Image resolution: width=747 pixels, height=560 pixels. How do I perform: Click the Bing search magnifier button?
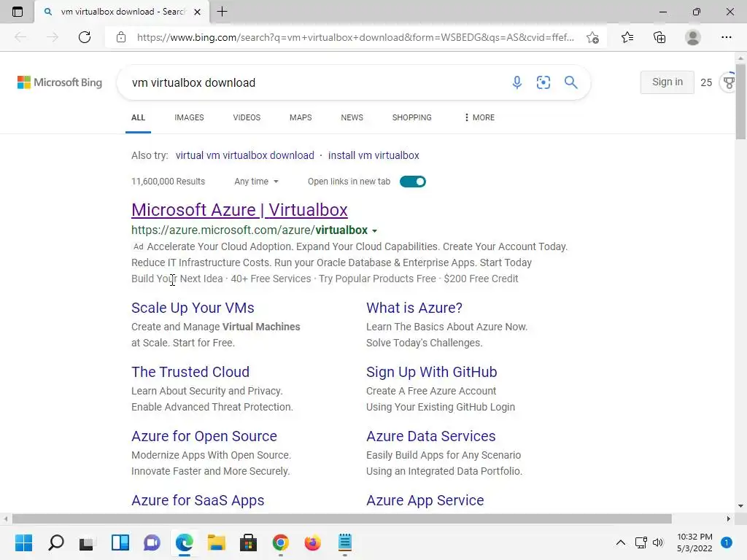point(570,82)
